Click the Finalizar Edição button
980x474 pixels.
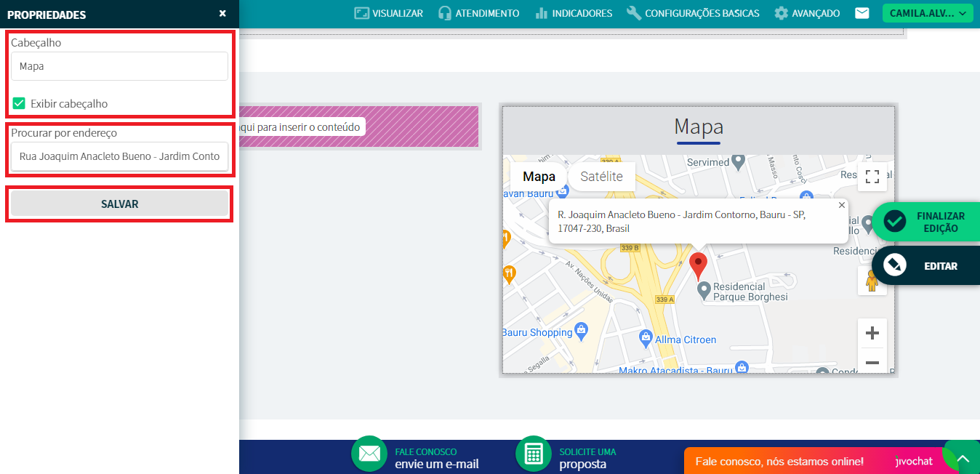(x=926, y=222)
